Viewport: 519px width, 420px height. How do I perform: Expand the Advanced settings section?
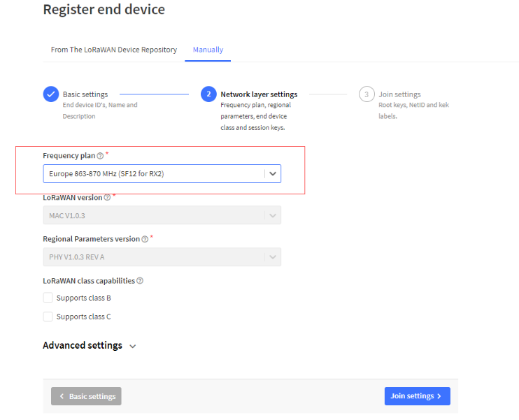pos(90,346)
